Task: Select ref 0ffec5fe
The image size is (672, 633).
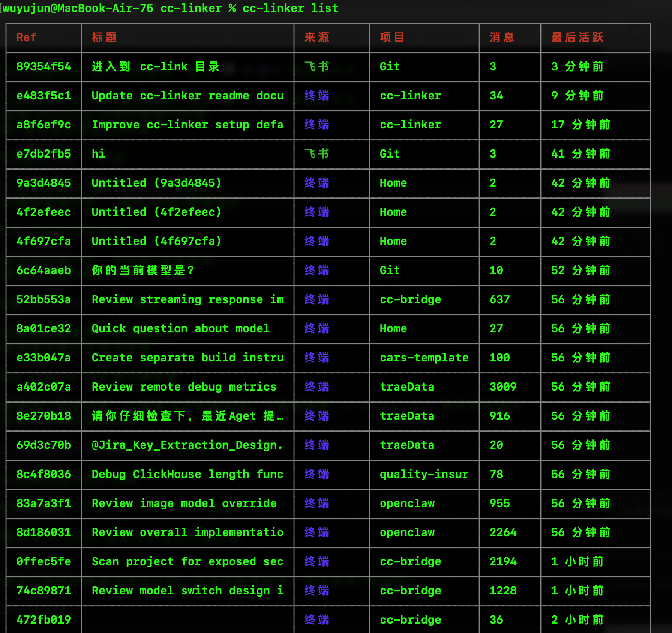Action: pos(43,562)
